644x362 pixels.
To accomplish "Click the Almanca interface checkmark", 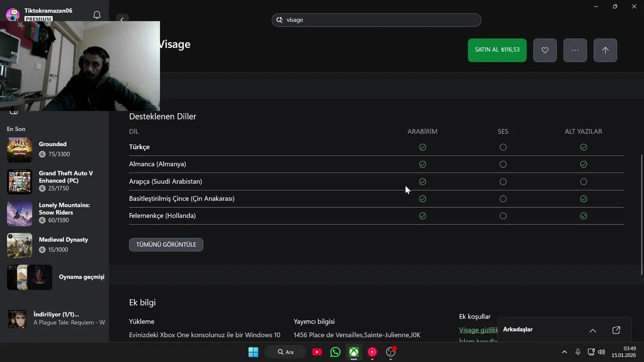I will click(x=423, y=164).
